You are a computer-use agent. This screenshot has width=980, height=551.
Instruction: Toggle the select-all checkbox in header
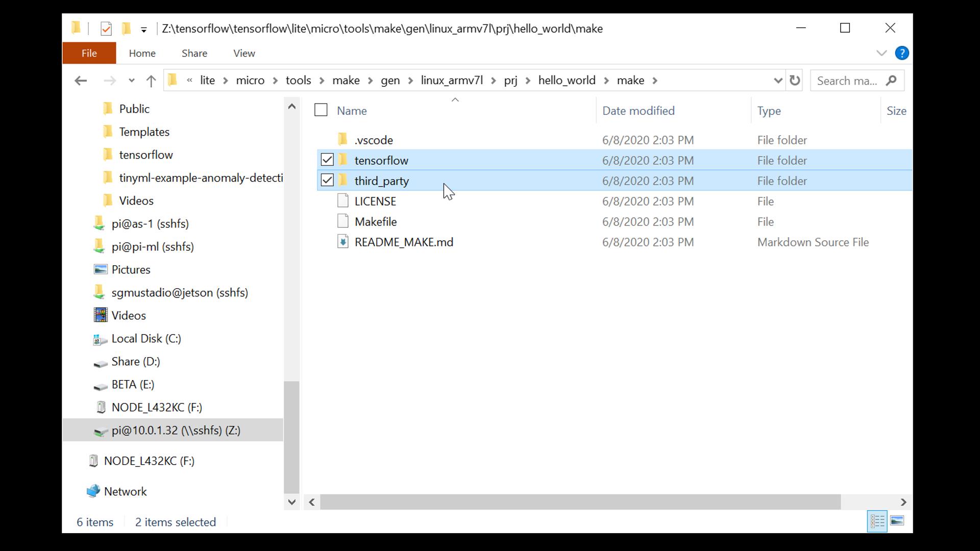pyautogui.click(x=321, y=110)
